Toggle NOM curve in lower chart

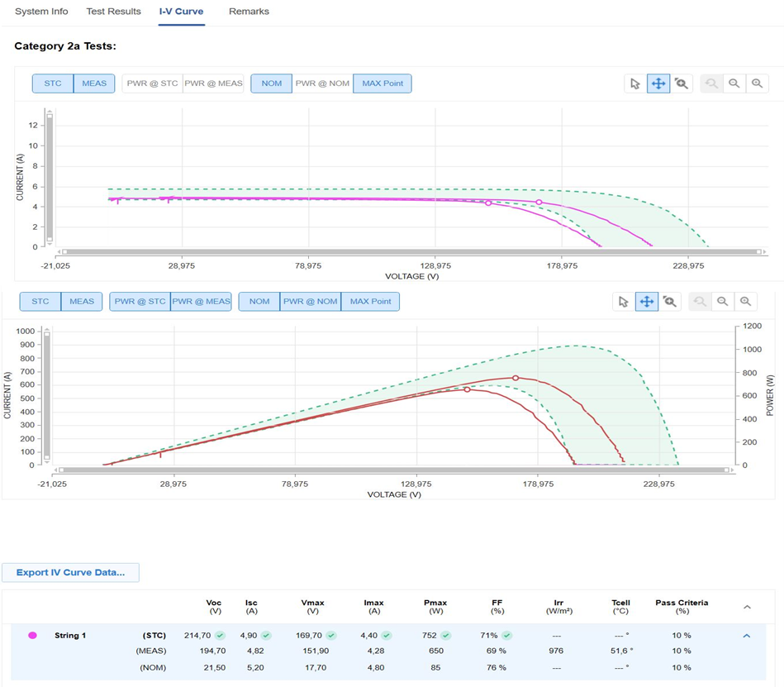click(x=259, y=302)
